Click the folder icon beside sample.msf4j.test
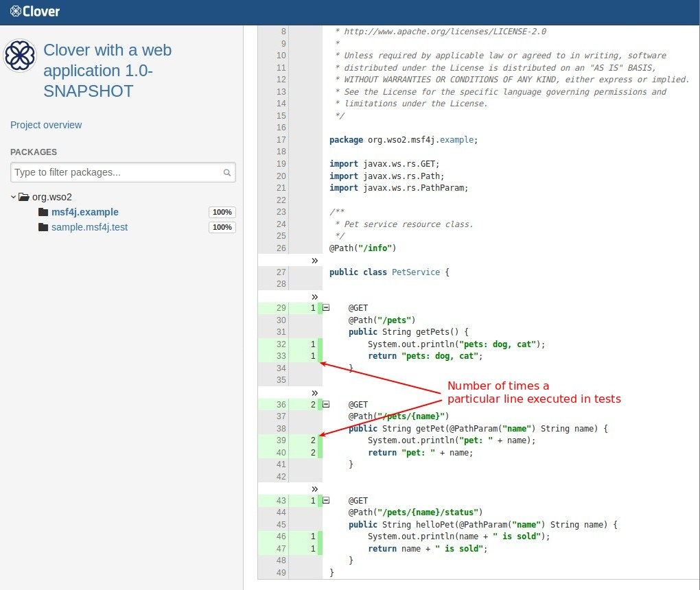Viewport: 700px width, 590px height. [43, 227]
